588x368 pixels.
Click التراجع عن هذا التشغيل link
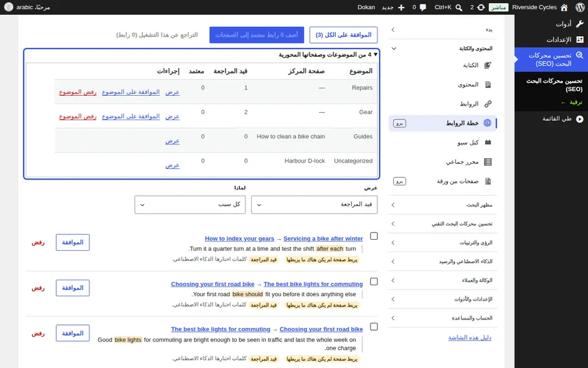coord(157,35)
